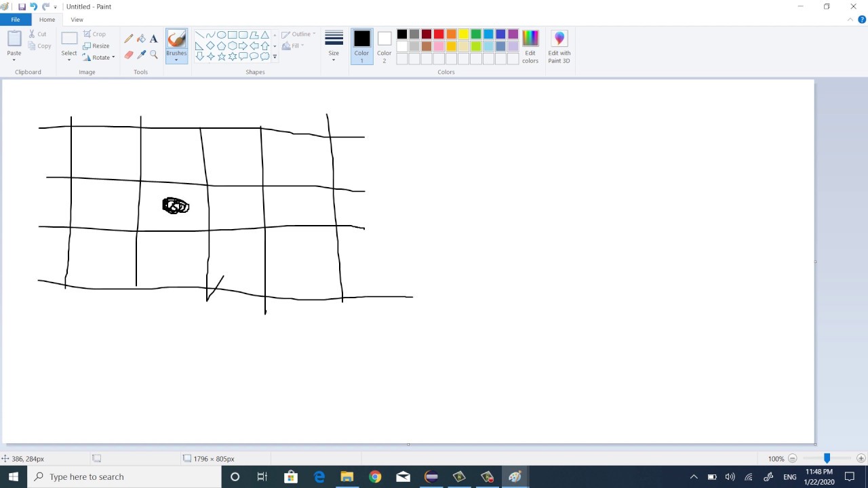The width and height of the screenshot is (868, 488).
Task: Switch to the Home tab
Action: point(47,20)
